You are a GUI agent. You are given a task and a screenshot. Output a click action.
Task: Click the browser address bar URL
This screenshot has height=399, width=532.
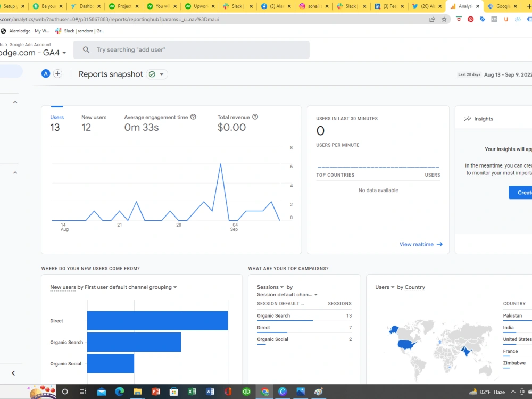pos(109,19)
